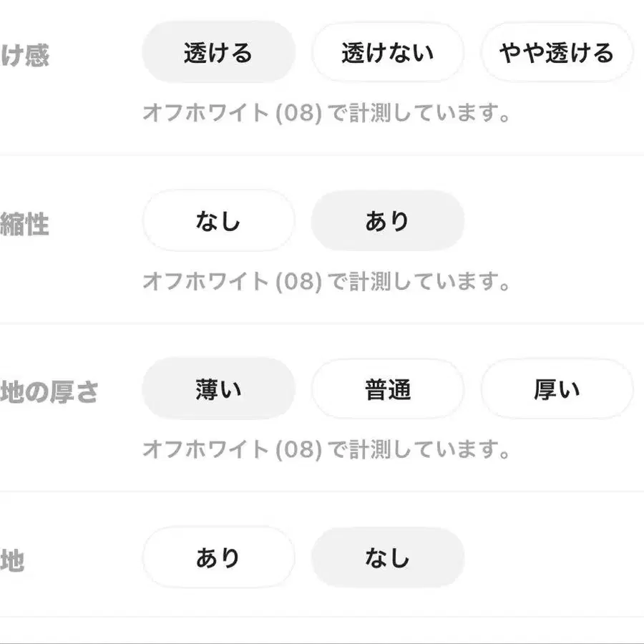The height and width of the screenshot is (644, 644).
Task: Choose 薄い for fabric thickness
Action: point(218,389)
